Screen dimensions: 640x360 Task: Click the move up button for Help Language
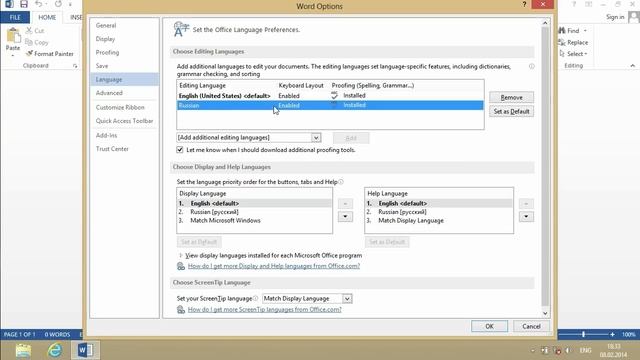coord(526,203)
